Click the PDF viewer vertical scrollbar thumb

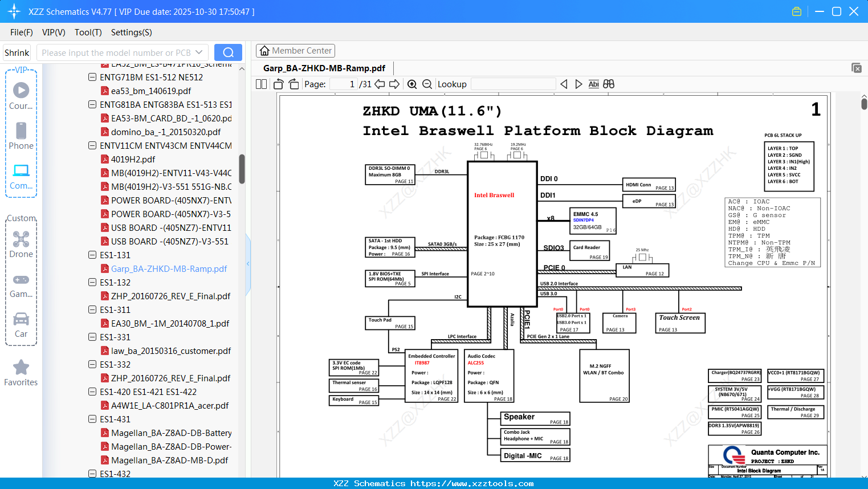864,104
